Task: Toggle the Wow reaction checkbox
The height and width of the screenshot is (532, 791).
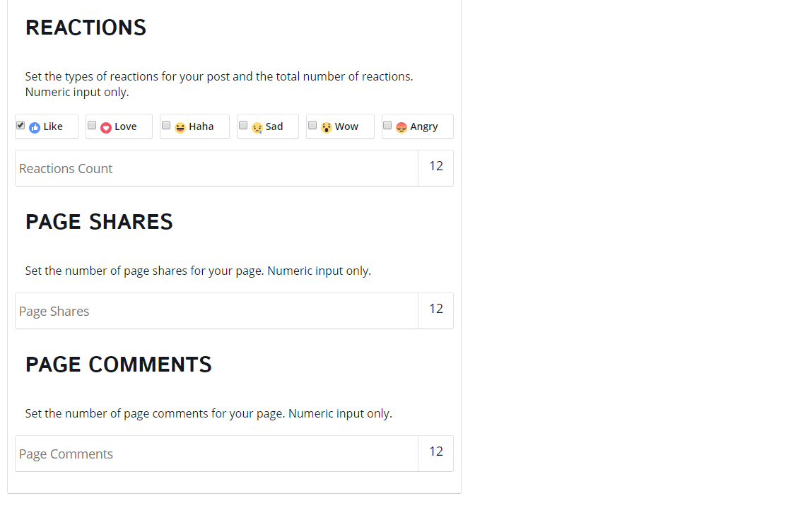Action: [x=312, y=125]
